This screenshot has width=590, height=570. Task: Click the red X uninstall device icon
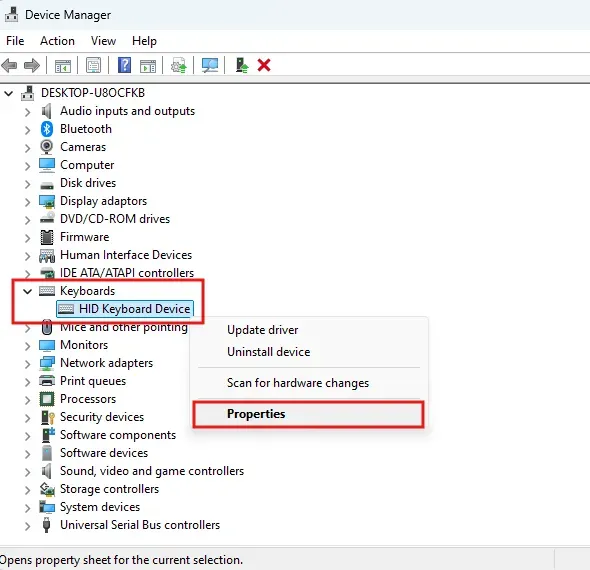click(x=264, y=65)
